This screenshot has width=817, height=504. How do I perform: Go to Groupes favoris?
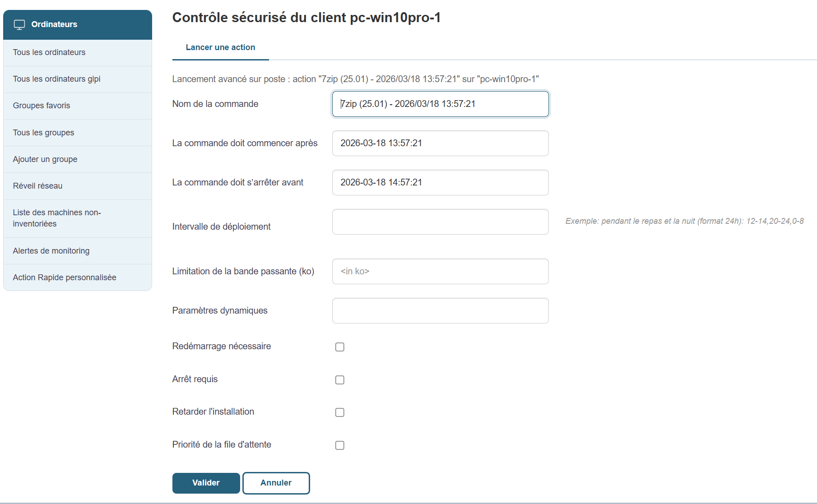[x=42, y=106]
